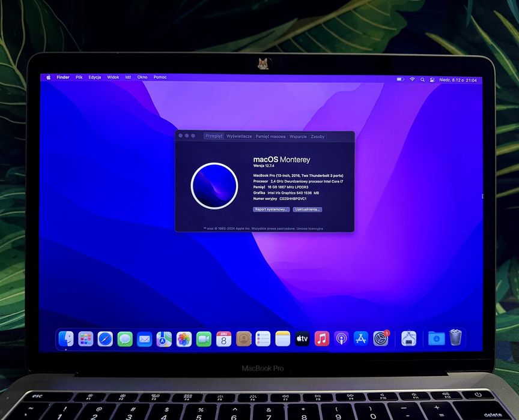Open the Plik menu

coord(79,77)
